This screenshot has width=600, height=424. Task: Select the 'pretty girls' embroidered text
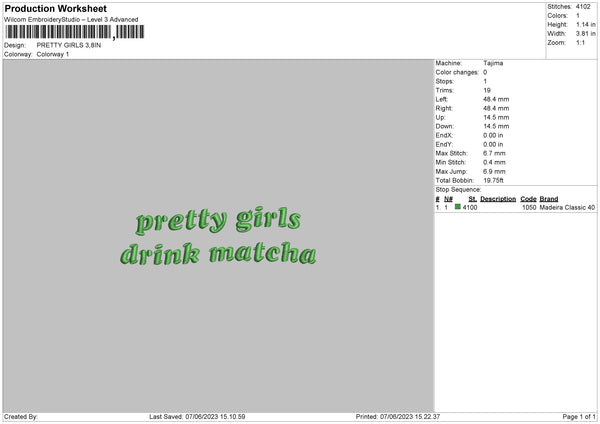coord(218,220)
